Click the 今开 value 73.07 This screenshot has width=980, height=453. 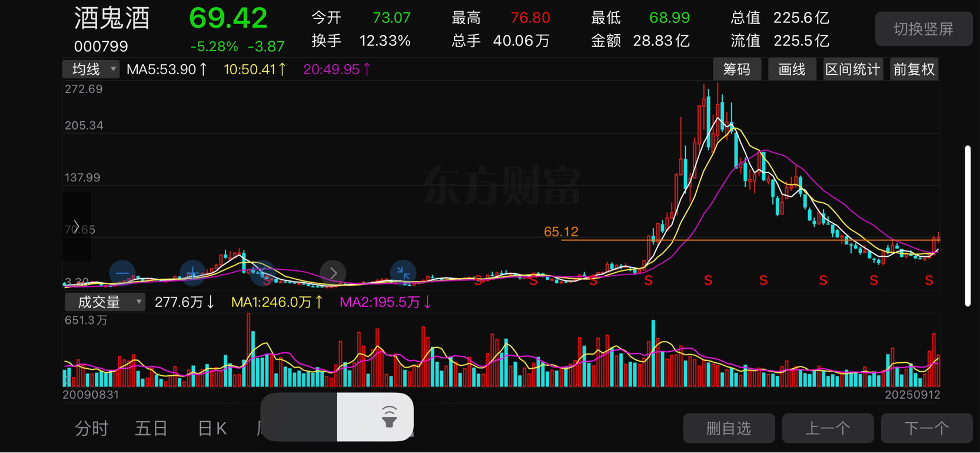[391, 18]
